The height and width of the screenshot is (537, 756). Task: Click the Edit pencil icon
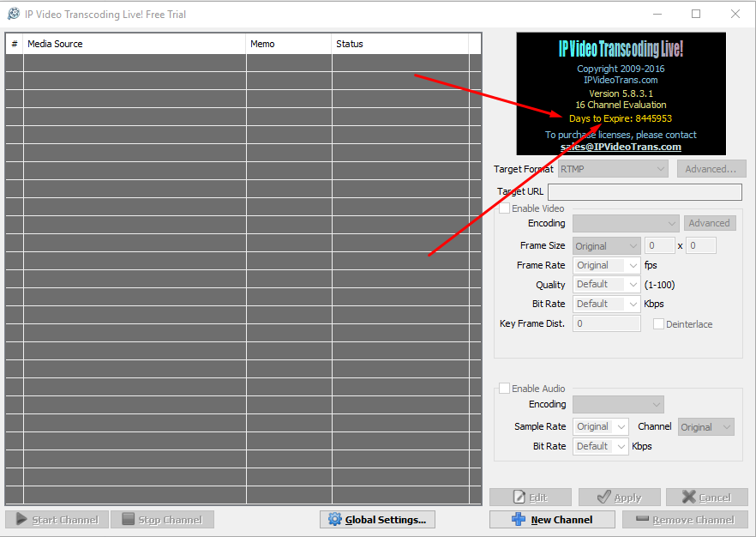(x=519, y=497)
